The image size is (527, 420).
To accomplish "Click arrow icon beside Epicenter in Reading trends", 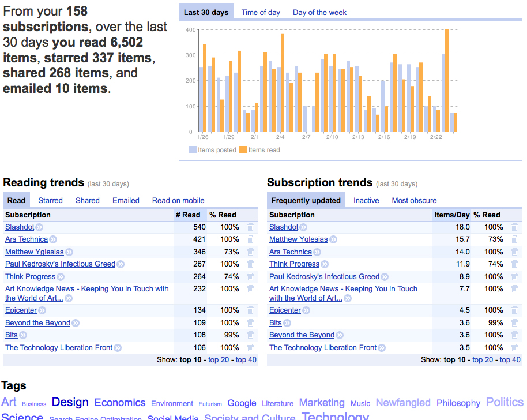I will [x=42, y=310].
